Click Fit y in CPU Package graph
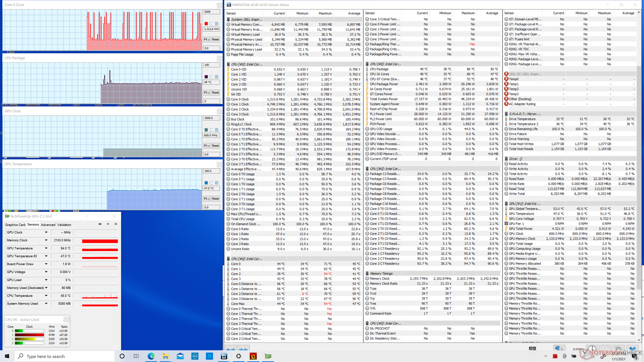 (207, 93)
